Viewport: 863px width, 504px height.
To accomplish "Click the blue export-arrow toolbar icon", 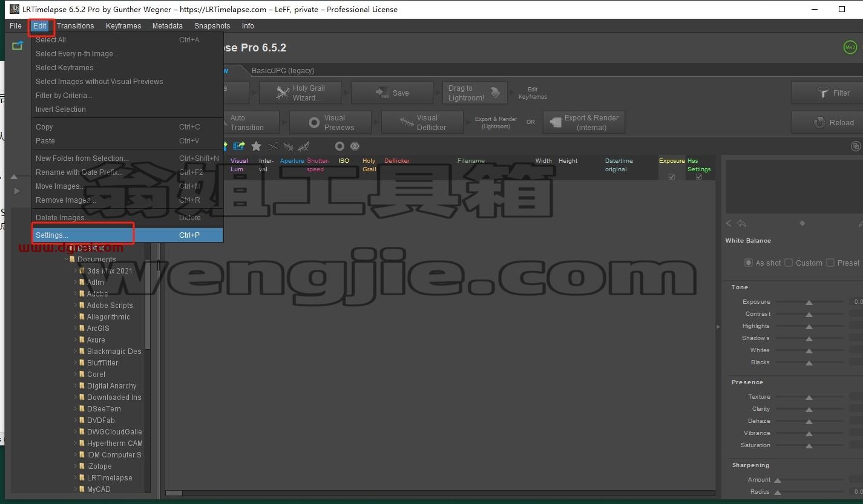I will point(239,146).
